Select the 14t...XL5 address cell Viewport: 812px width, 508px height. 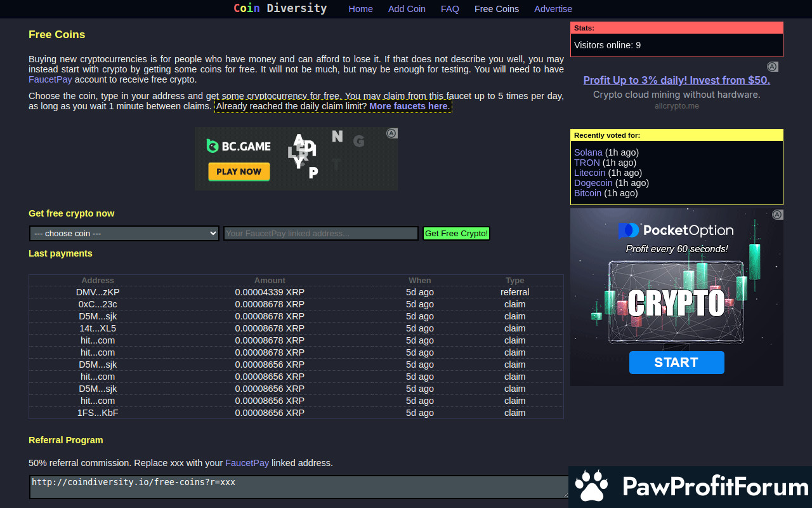pos(98,328)
